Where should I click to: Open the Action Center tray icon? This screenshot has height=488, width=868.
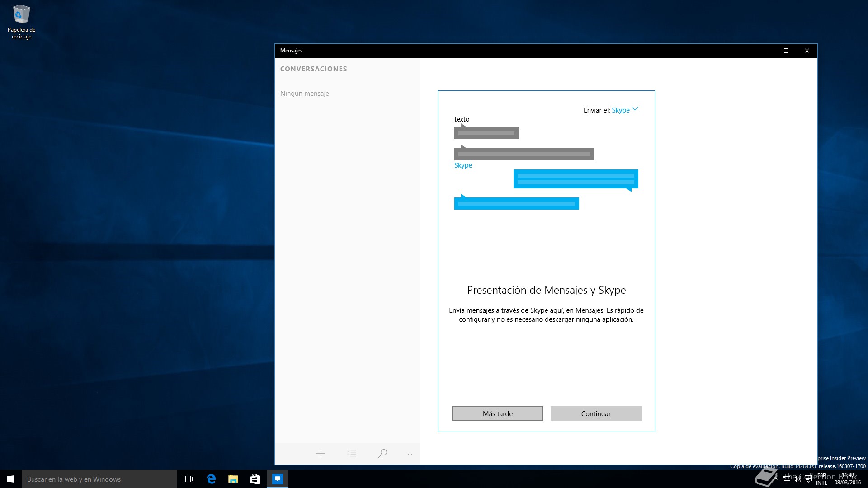(x=808, y=479)
